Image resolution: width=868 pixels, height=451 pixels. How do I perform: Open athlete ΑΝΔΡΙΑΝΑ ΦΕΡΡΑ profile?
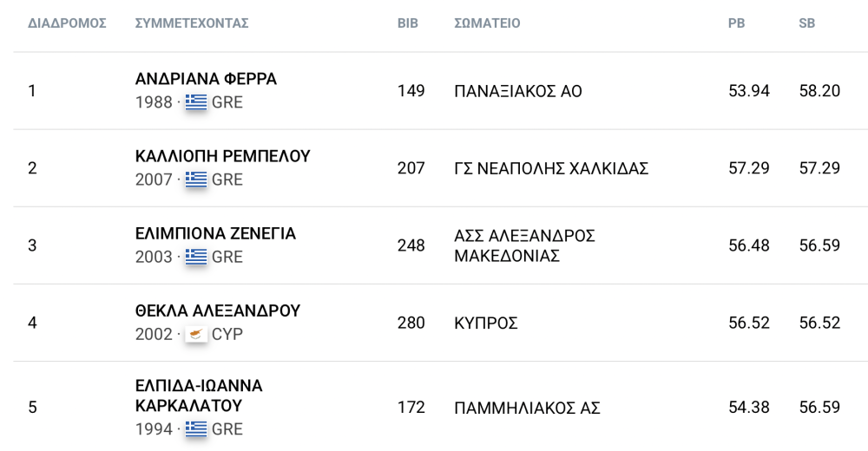[206, 79]
